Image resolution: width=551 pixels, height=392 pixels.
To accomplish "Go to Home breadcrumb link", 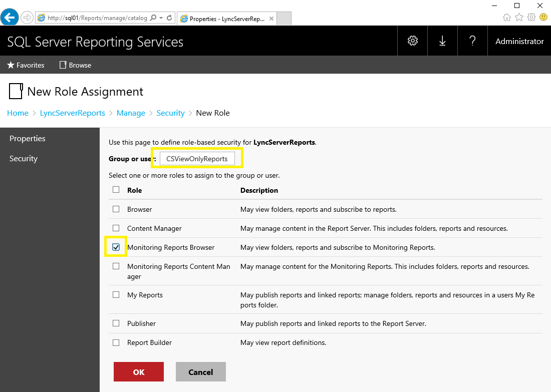I will 18,113.
